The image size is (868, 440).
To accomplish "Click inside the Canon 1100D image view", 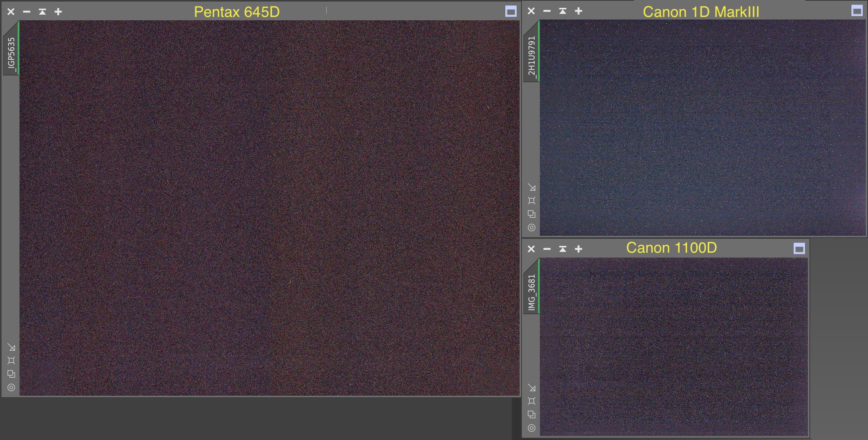I will click(x=674, y=347).
